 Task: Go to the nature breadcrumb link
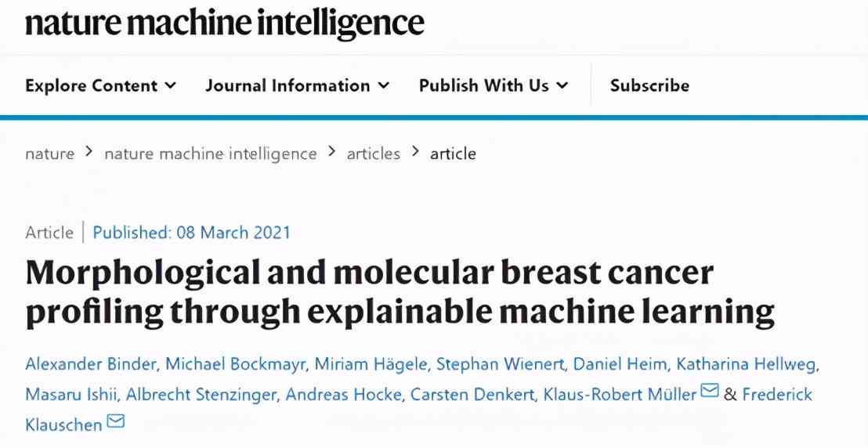tap(49, 154)
